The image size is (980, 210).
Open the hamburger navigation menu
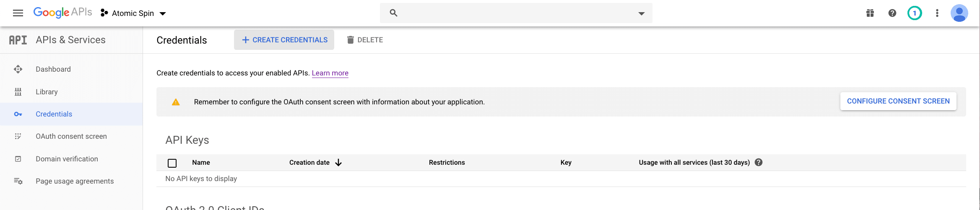tap(18, 13)
